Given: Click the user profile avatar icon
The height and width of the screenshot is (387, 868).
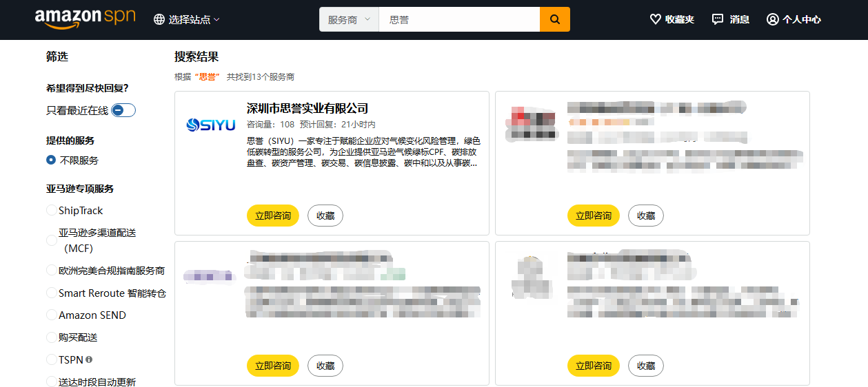Looking at the screenshot, I should click(x=773, y=19).
